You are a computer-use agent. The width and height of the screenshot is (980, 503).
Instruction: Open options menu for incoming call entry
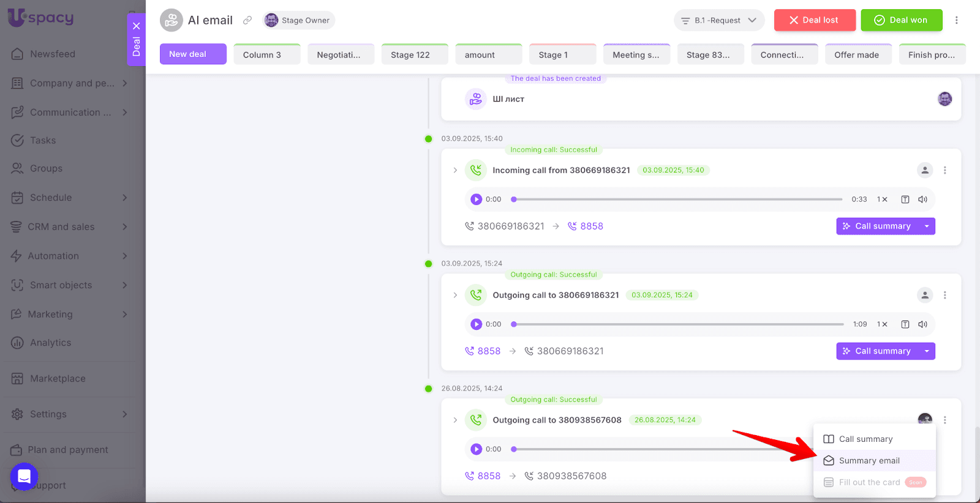(944, 170)
